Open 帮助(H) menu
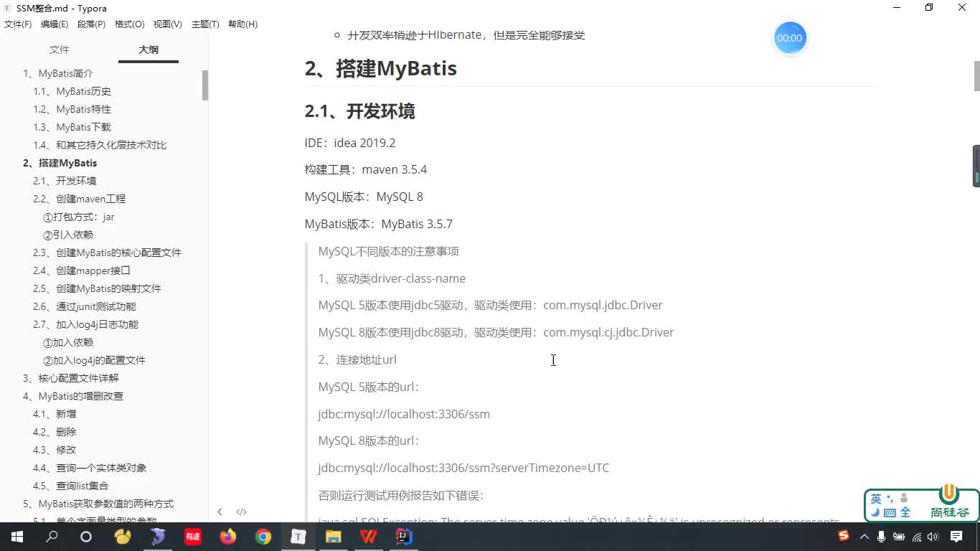This screenshot has height=551, width=980. click(242, 24)
